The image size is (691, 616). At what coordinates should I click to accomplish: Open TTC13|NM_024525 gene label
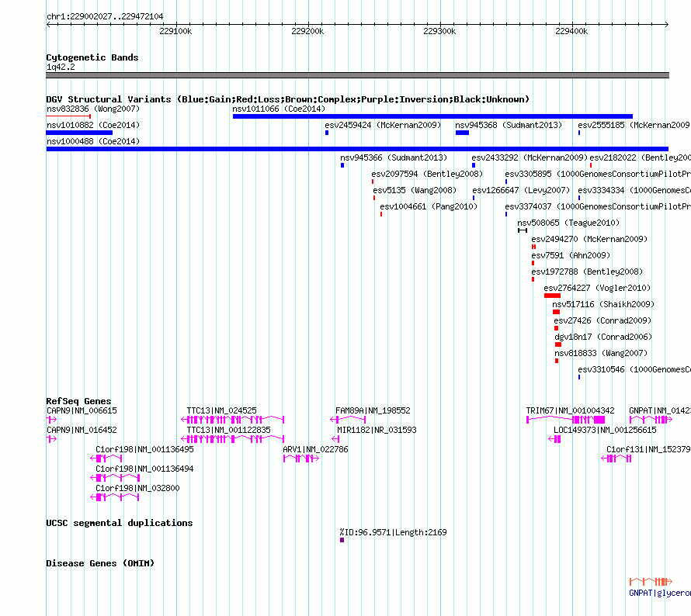[222, 410]
